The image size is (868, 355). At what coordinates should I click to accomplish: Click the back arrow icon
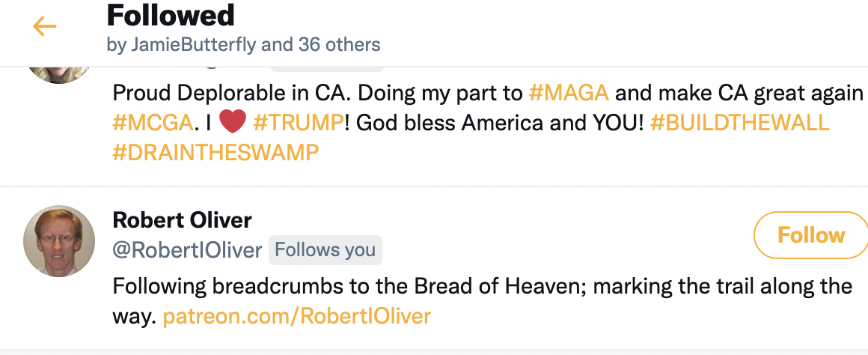(x=44, y=27)
